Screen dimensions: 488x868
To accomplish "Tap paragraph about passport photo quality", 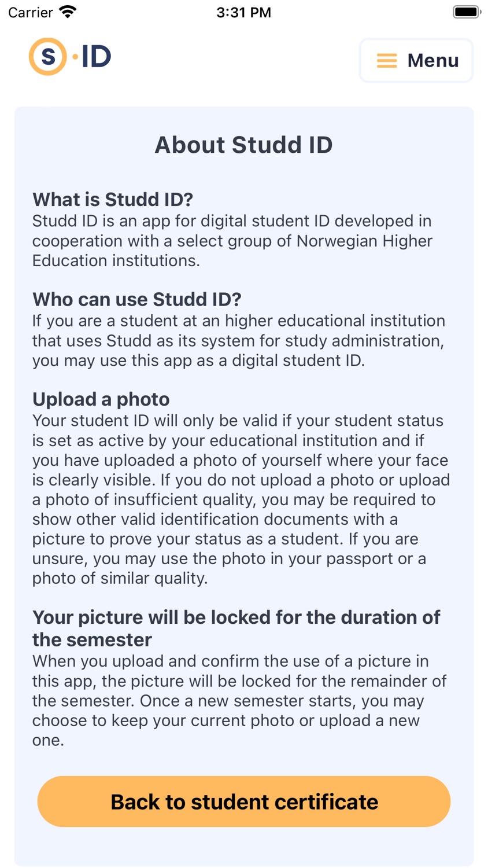I will pyautogui.click(x=241, y=499).
